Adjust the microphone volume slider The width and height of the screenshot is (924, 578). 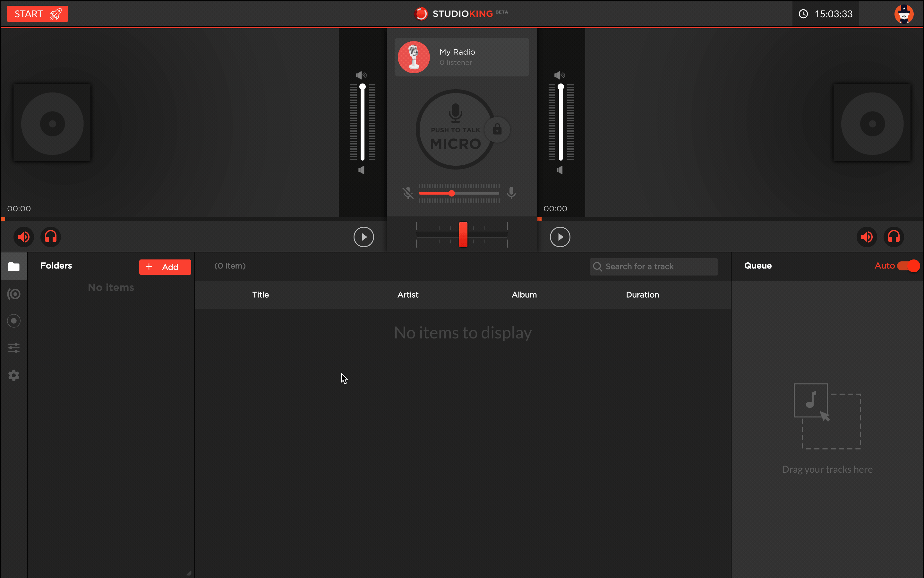point(459,193)
